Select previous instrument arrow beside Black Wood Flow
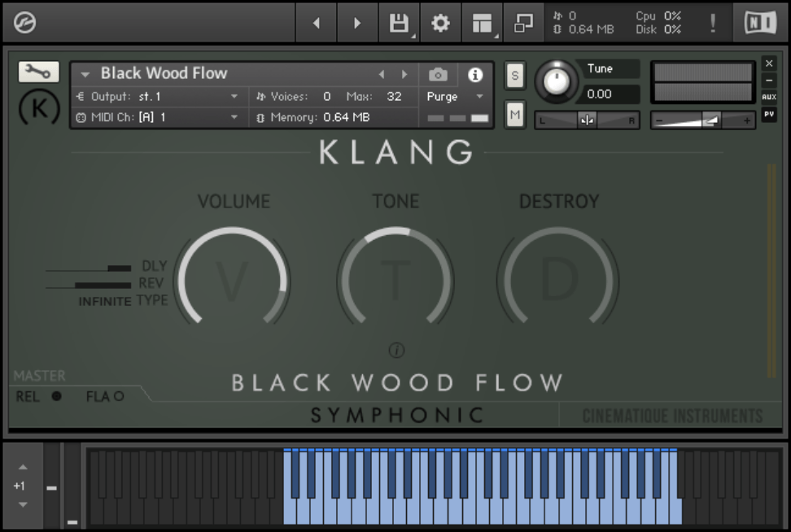Image resolution: width=791 pixels, height=532 pixels. point(382,75)
